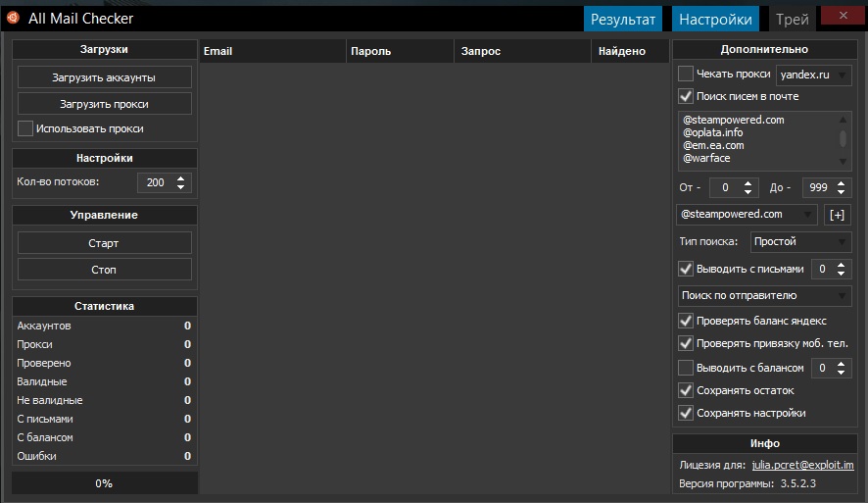Image resolution: width=868 pixels, height=503 pixels.
Task: Click the Запрос column header
Action: [x=522, y=51]
